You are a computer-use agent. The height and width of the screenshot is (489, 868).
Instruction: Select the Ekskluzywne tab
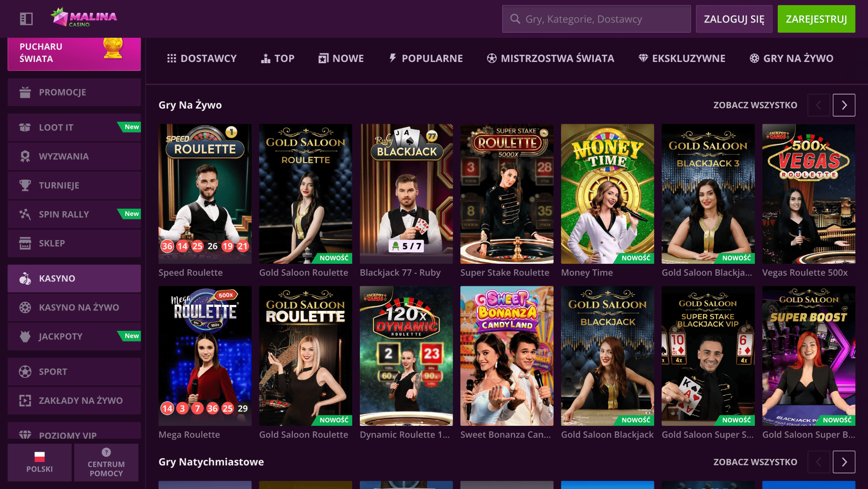pyautogui.click(x=682, y=59)
